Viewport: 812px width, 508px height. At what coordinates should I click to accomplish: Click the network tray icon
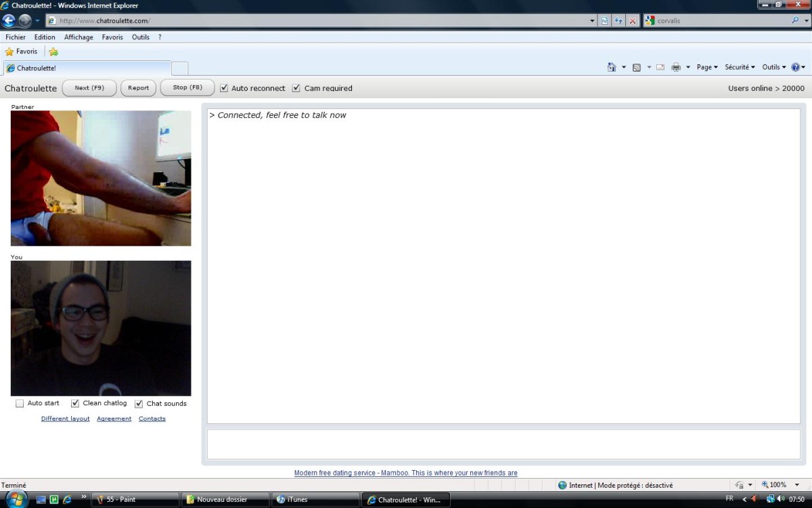click(770, 499)
